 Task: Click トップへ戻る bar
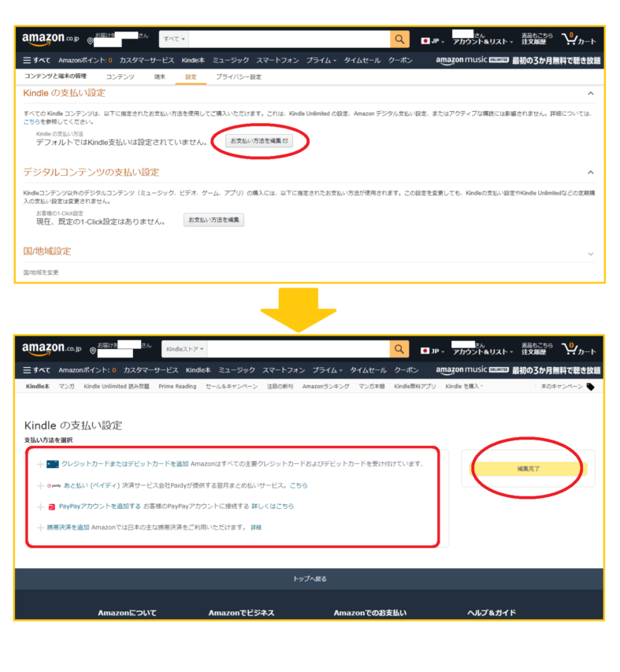310,579
